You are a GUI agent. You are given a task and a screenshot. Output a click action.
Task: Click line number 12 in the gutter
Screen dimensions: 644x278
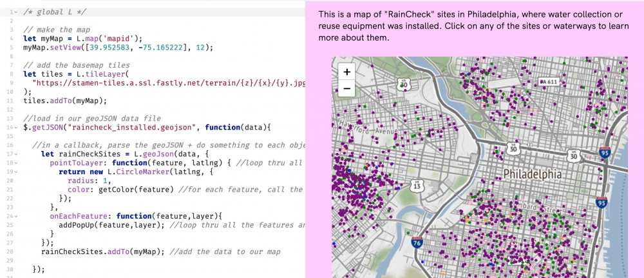[x=10, y=110]
